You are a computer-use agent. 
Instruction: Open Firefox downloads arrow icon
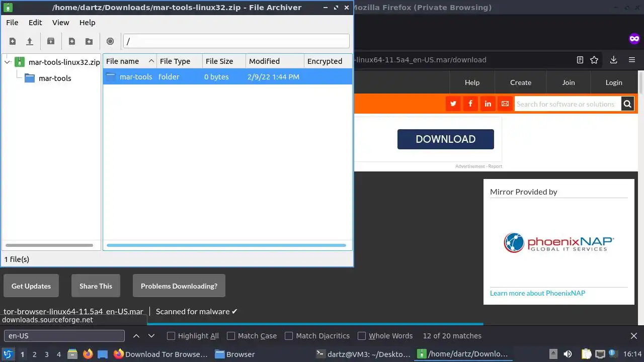pyautogui.click(x=613, y=60)
